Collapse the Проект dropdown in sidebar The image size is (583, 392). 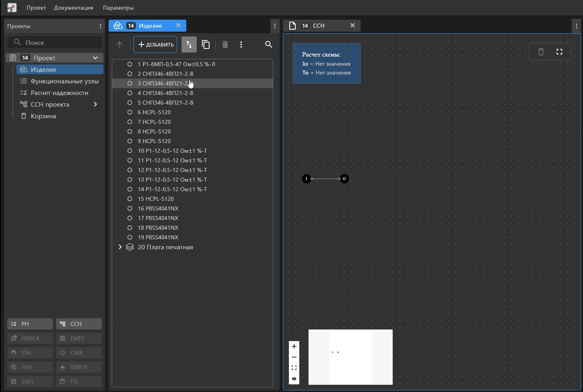pyautogui.click(x=95, y=58)
